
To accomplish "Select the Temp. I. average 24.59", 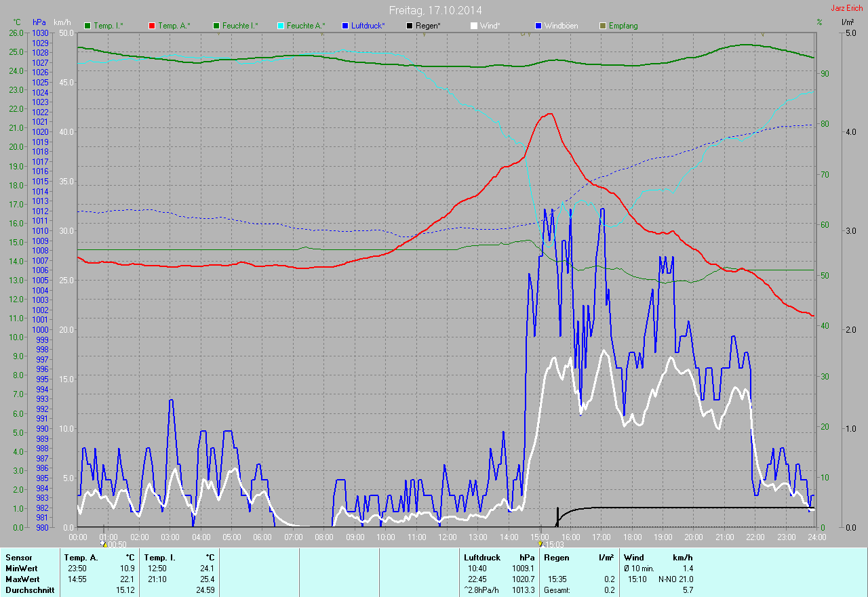I will (205, 590).
